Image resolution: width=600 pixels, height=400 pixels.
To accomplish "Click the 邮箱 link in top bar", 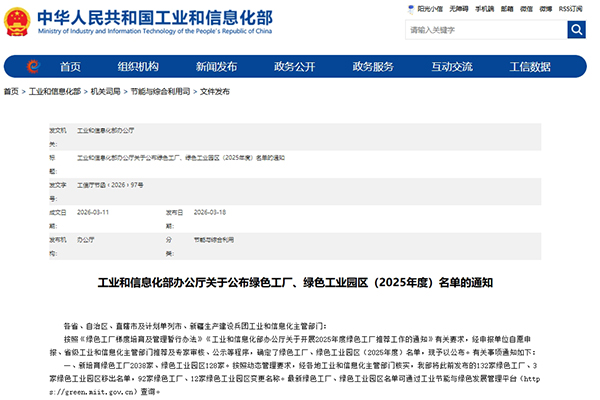I will [509, 8].
